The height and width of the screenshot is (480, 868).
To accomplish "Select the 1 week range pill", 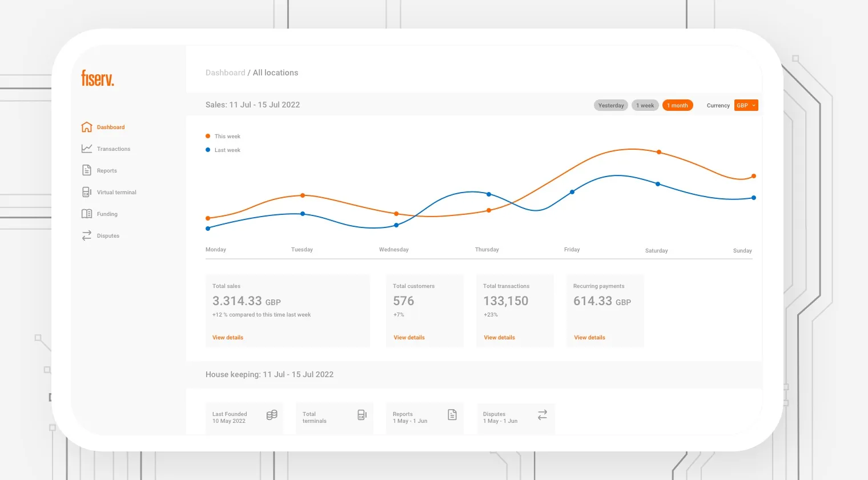I will click(645, 105).
